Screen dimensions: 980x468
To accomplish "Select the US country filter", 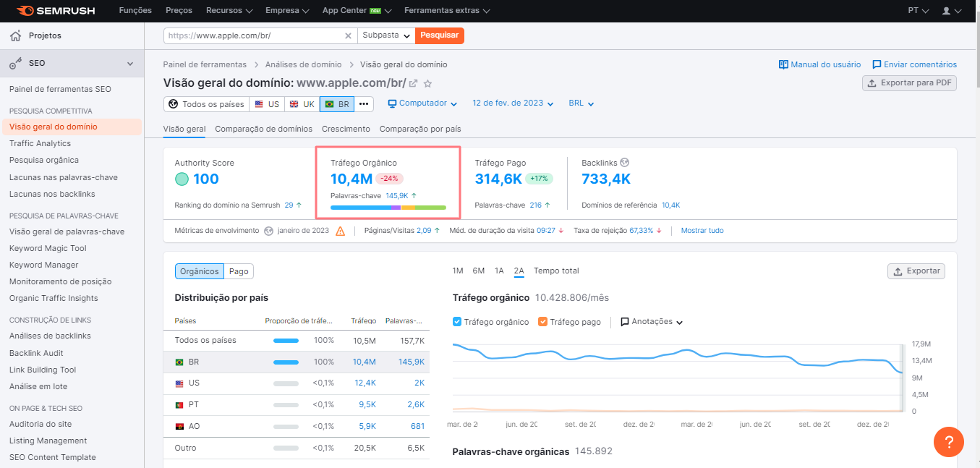I will tap(267, 104).
